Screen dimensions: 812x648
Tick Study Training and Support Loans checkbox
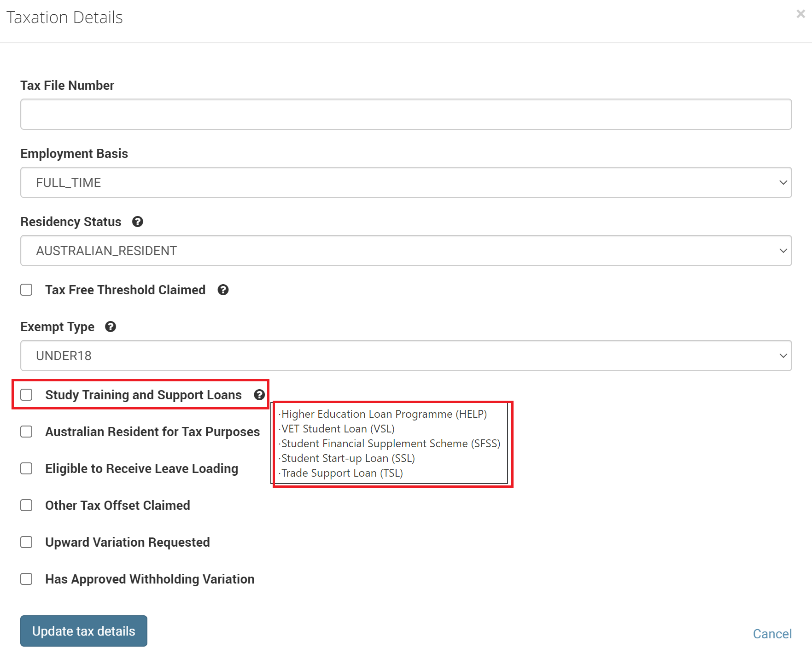coord(26,395)
